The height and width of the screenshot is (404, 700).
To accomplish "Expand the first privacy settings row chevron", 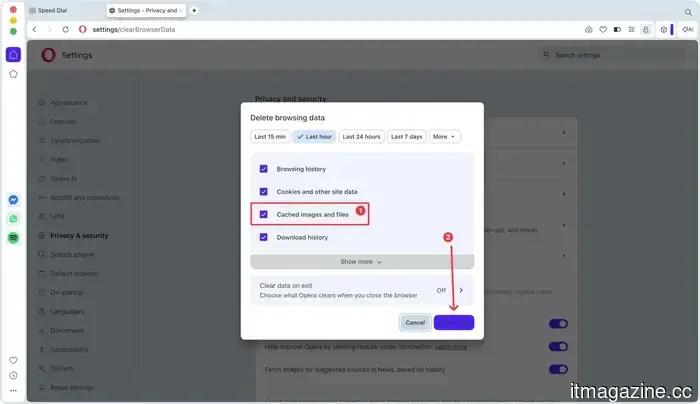I will point(564,133).
